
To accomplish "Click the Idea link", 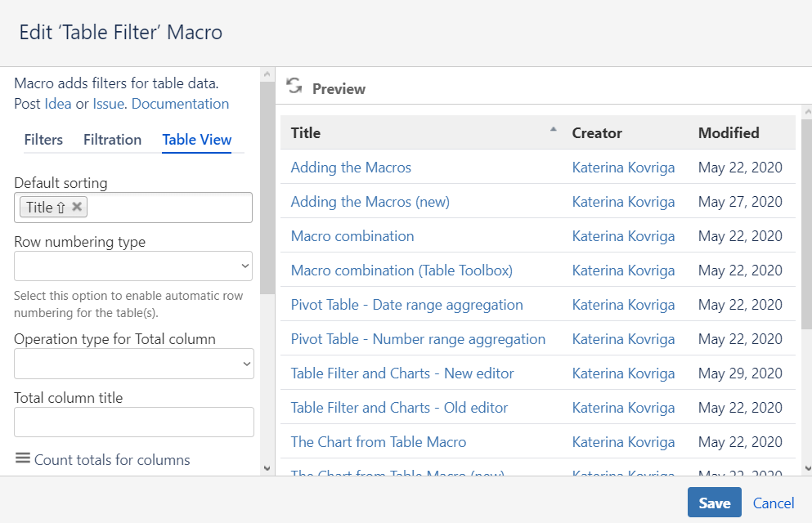I will tap(58, 104).
